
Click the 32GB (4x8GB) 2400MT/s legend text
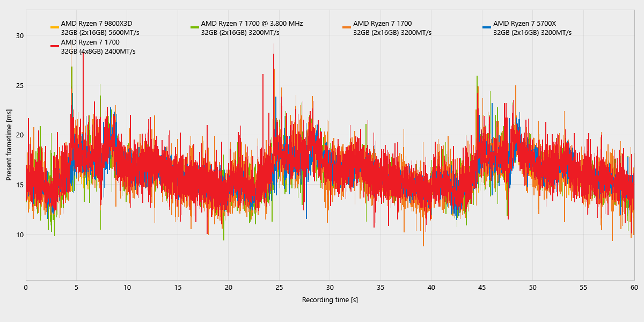pyautogui.click(x=98, y=52)
